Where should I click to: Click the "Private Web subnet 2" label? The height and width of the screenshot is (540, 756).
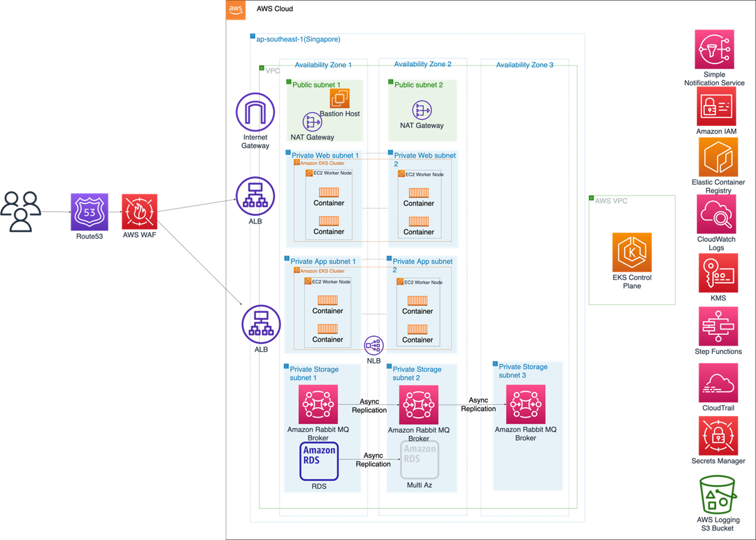pos(425,159)
